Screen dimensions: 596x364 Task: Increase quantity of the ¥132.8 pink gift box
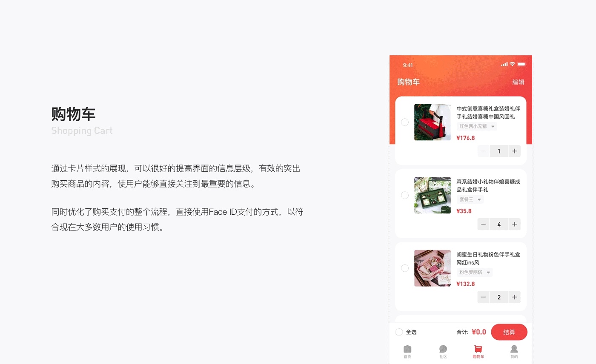[x=514, y=297]
